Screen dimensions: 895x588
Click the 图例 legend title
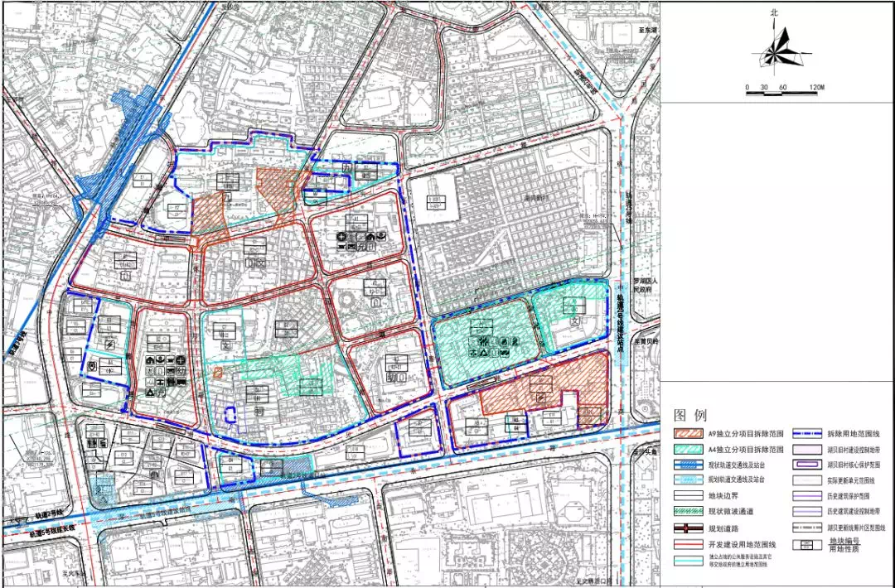[689, 414]
